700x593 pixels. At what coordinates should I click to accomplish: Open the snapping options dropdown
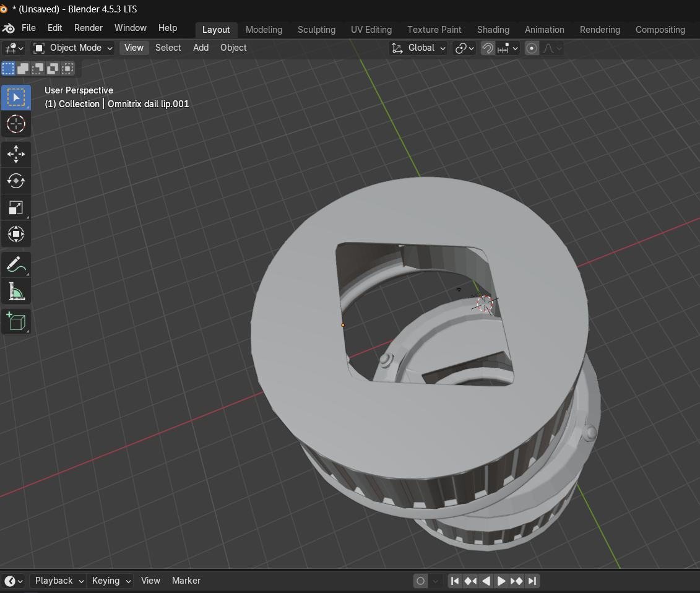point(508,48)
